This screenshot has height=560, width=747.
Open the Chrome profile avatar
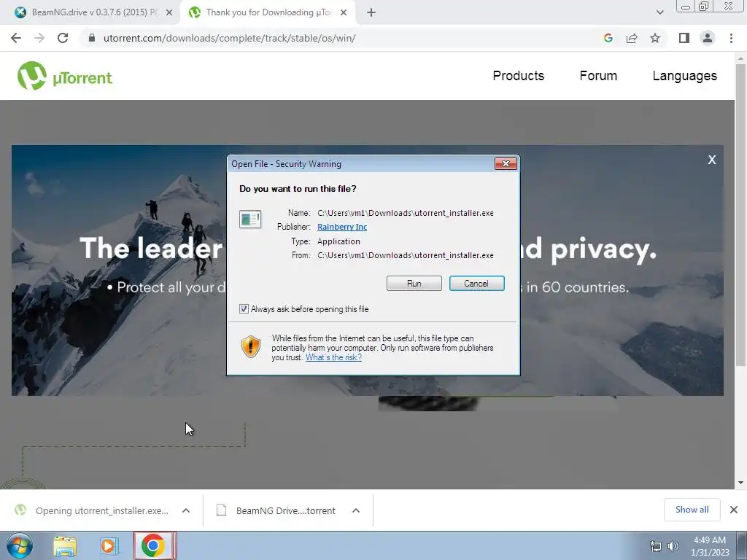(708, 38)
